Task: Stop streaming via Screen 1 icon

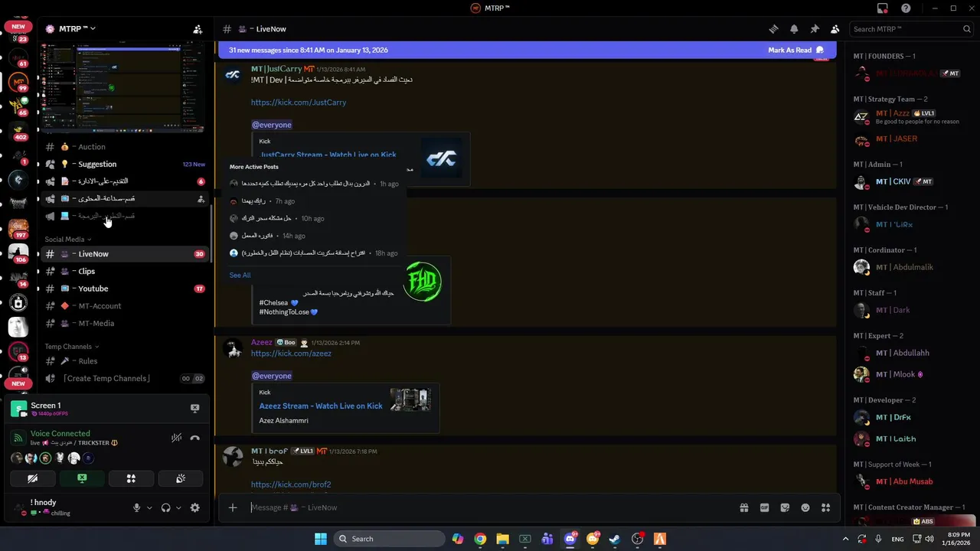Action: 194,409
